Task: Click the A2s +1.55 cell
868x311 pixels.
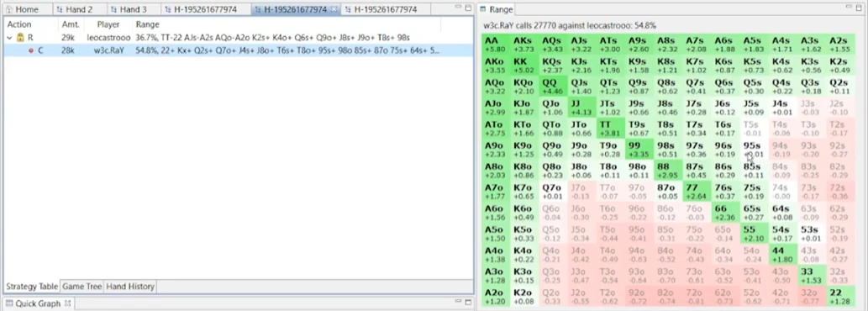Action: 841,45
